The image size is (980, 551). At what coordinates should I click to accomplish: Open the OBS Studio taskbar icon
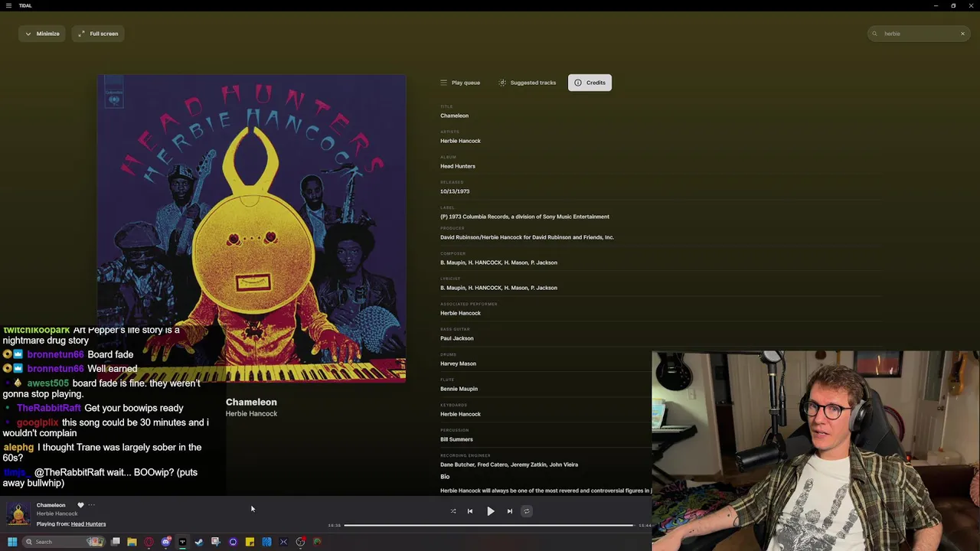pos(300,542)
